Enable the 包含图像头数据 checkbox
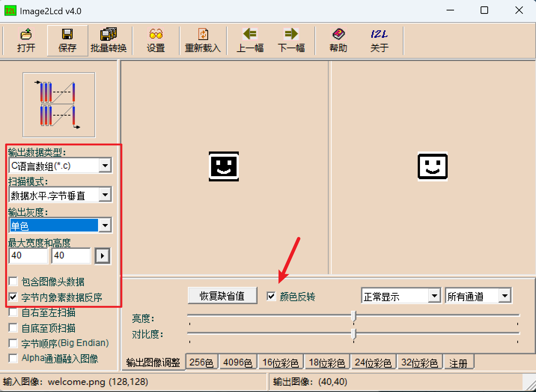The image size is (536, 392). tap(13, 281)
